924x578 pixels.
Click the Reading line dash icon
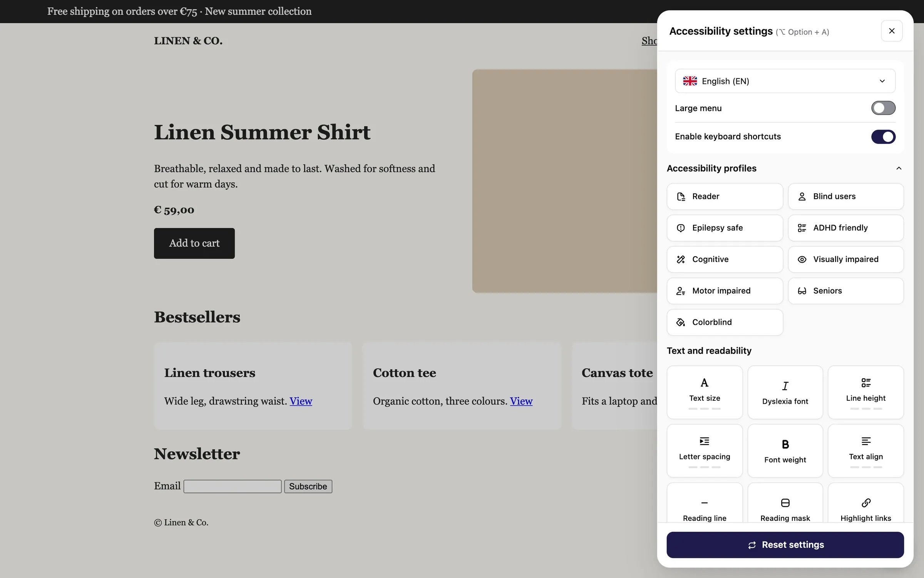click(705, 503)
